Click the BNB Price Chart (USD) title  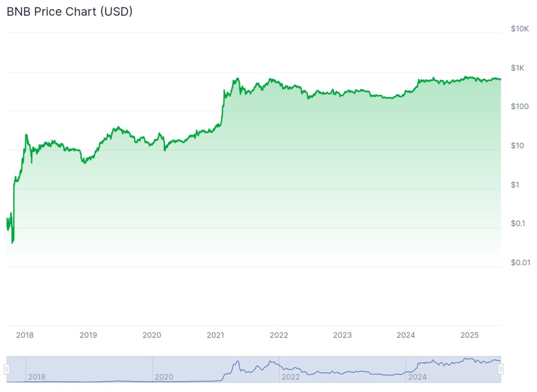pos(69,12)
